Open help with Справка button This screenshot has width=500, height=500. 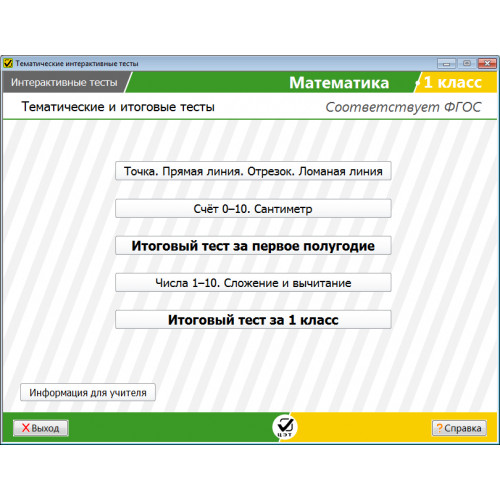[459, 428]
